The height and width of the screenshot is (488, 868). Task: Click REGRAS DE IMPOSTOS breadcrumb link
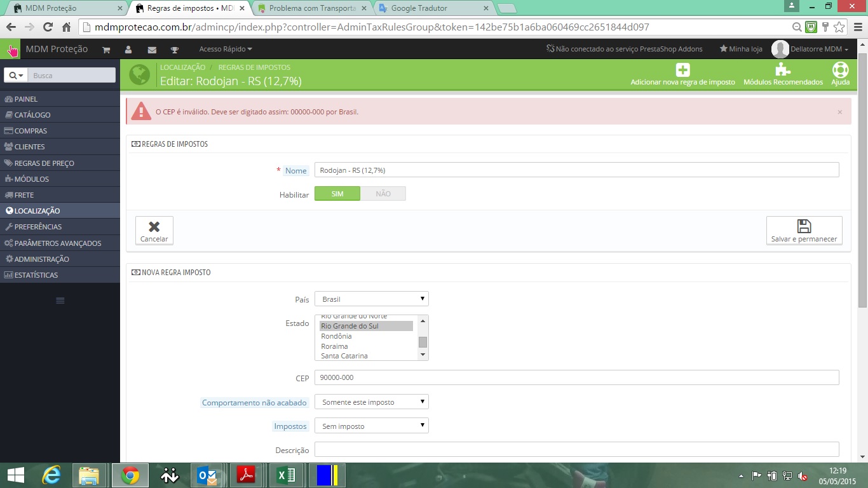254,67
